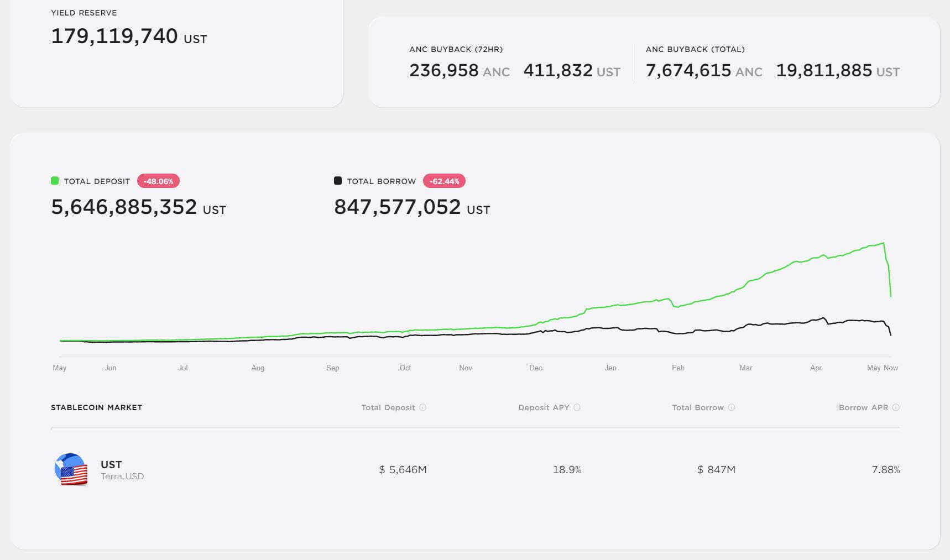The image size is (950, 560).
Task: Click the Jul label on chart axis
Action: click(183, 368)
